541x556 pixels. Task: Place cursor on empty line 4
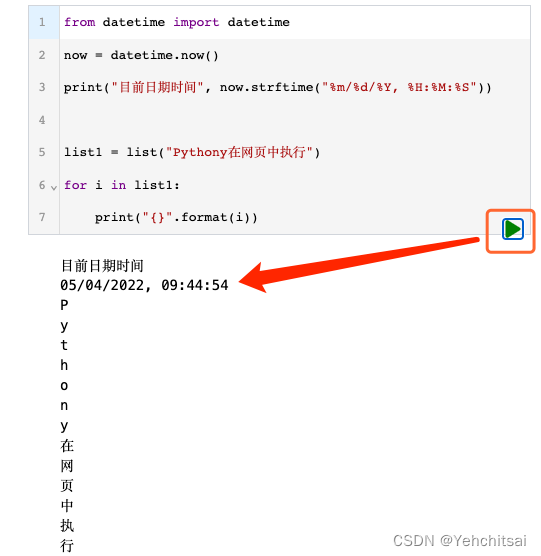tap(295, 120)
